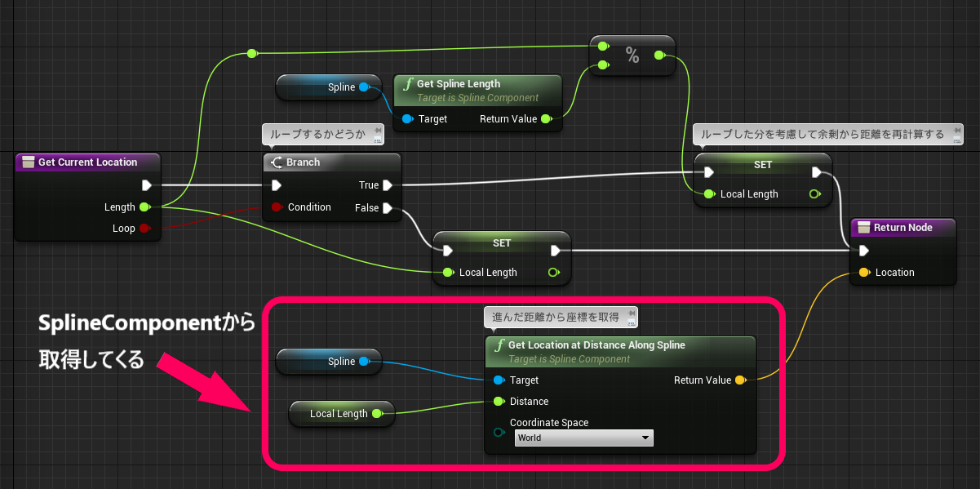This screenshot has height=489, width=980.
Task: Select the Local Length variable get node label
Action: pyautogui.click(x=339, y=414)
